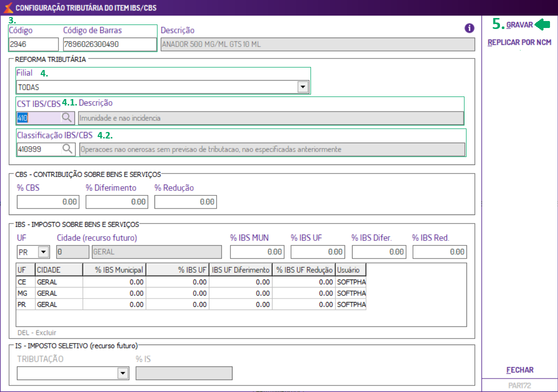Open the Filial dropdown showing TODAS
The image size is (558, 392).
pyautogui.click(x=302, y=87)
